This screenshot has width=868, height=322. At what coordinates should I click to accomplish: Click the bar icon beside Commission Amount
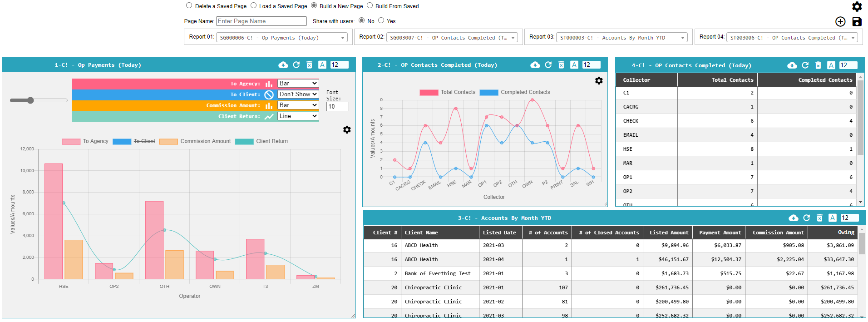pyautogui.click(x=269, y=105)
